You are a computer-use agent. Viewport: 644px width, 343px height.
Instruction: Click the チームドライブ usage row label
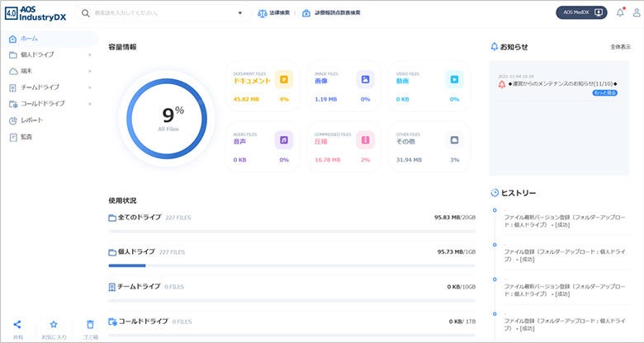139,286
